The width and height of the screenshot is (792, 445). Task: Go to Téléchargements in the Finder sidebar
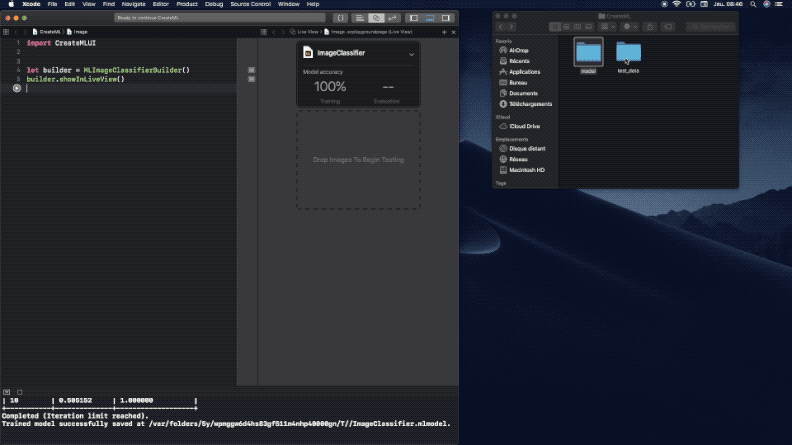530,104
